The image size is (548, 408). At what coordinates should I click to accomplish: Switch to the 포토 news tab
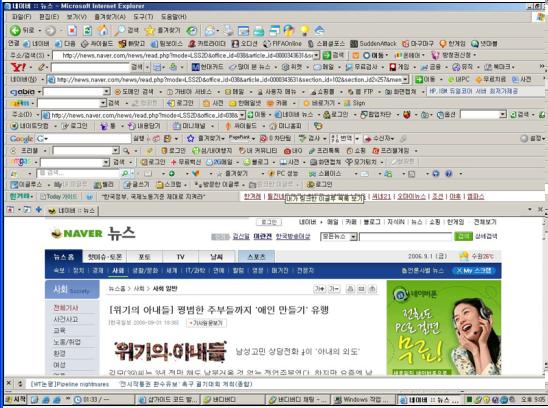coord(145,257)
